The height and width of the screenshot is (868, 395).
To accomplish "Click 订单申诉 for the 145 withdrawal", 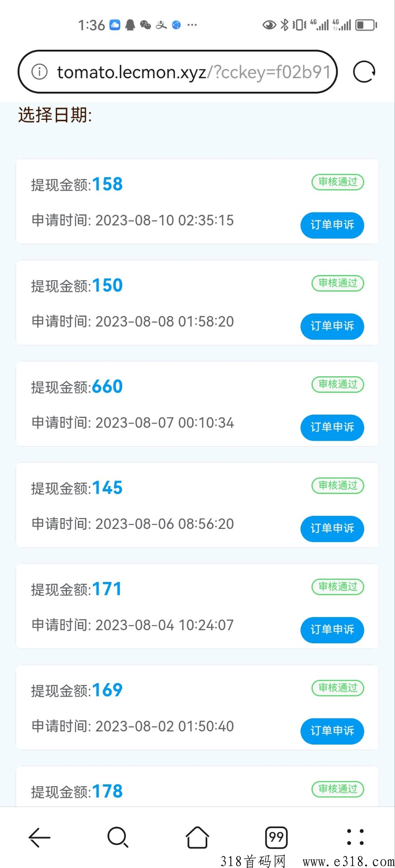I will point(332,528).
